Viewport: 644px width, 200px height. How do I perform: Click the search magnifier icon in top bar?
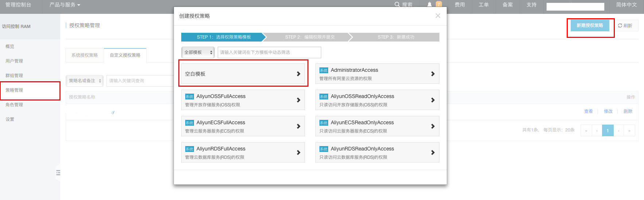[x=397, y=4]
